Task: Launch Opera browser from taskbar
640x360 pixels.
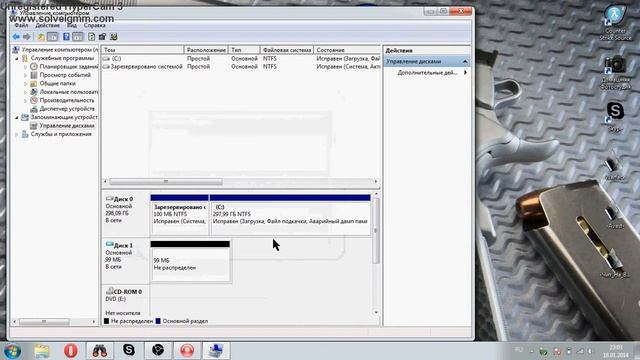Action: [x=71, y=351]
